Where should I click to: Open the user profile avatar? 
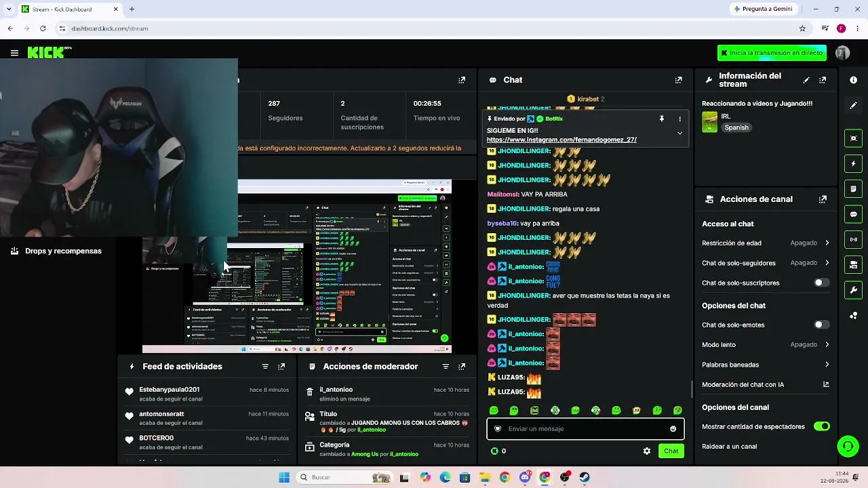click(x=843, y=53)
